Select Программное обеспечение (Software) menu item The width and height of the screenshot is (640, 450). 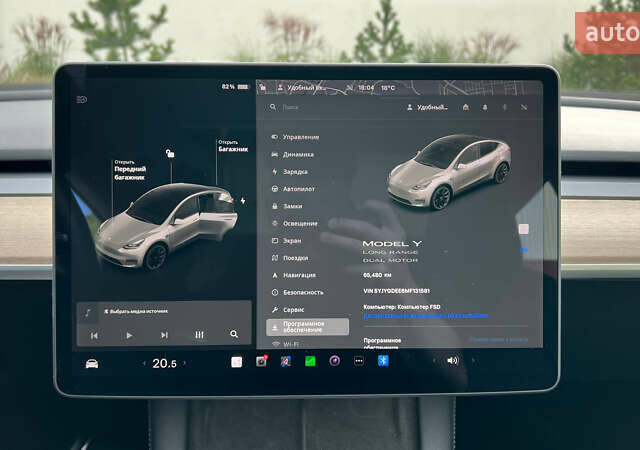coord(307,327)
